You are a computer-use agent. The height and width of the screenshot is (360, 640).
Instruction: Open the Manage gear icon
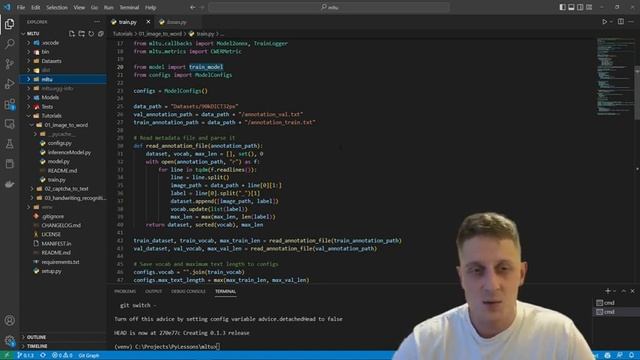(9, 340)
